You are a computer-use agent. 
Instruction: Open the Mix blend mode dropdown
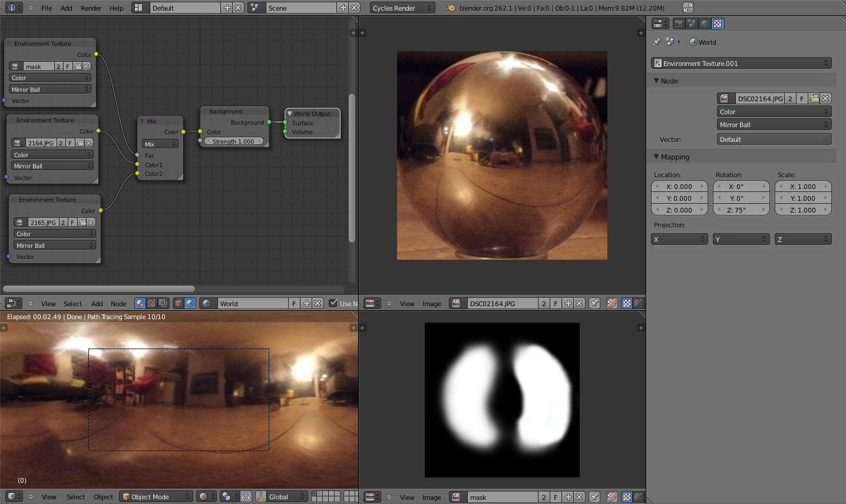point(159,144)
